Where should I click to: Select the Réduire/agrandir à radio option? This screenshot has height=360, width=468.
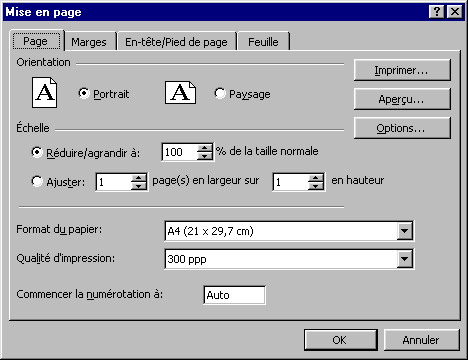coord(37,152)
